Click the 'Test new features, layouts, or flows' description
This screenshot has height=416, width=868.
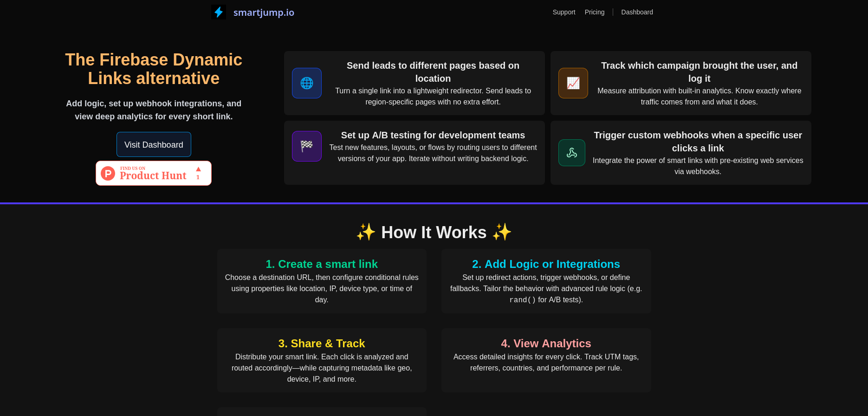433,153
